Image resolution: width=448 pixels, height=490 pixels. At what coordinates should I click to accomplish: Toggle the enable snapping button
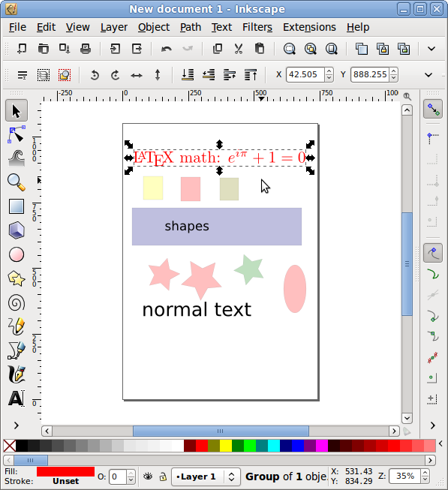click(433, 110)
